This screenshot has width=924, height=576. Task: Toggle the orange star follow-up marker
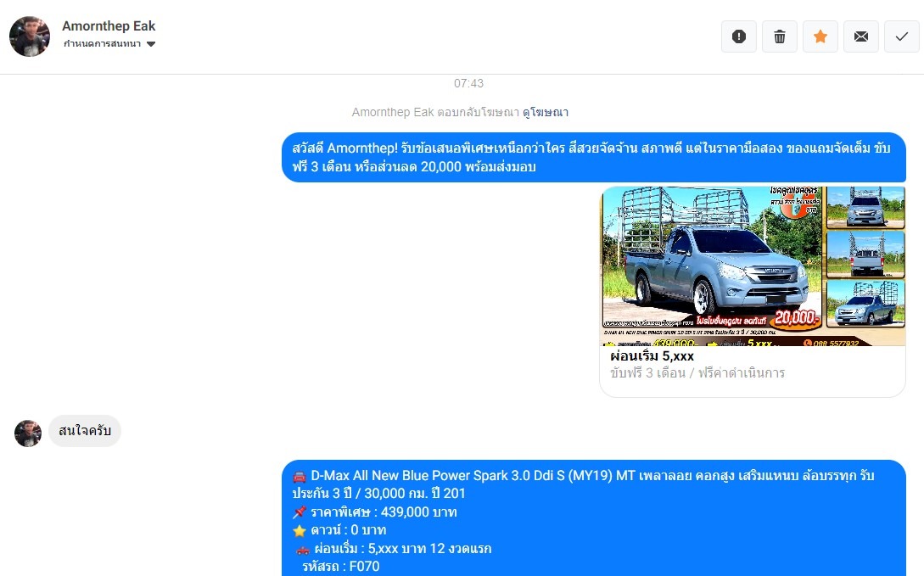tap(820, 36)
